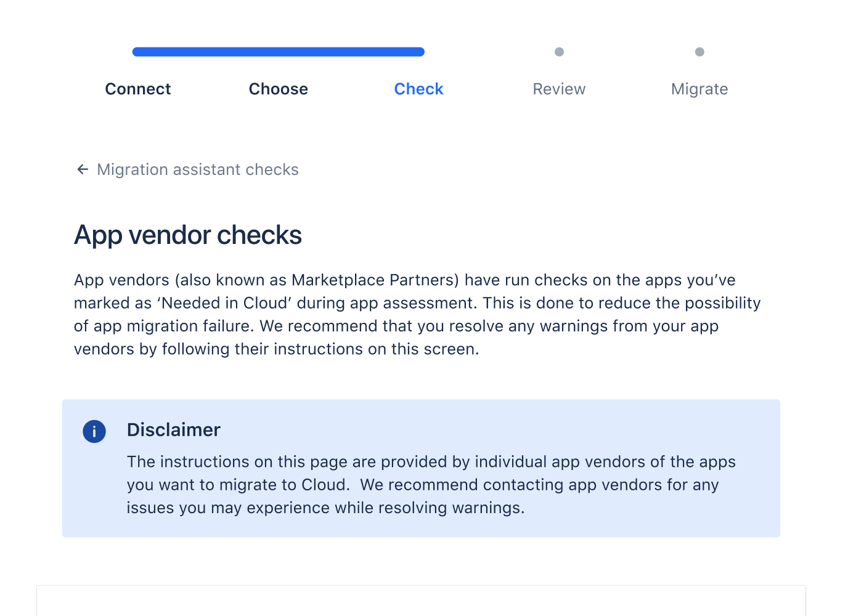Screen dimensions: 848x616
Task: Open the Migrate step
Action: coord(699,89)
